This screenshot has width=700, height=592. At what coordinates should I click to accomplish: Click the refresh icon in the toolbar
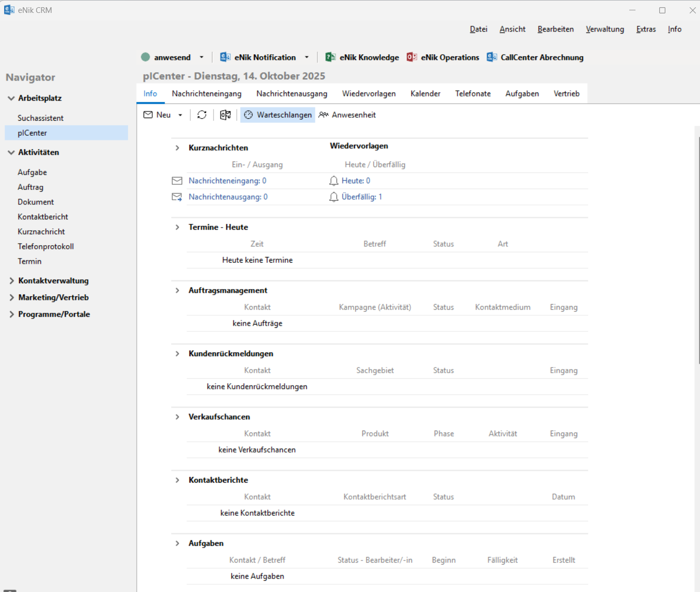pyautogui.click(x=202, y=115)
